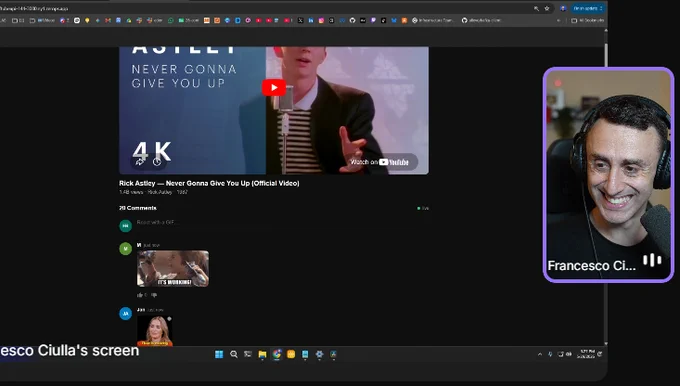680x386 pixels.
Task: Click the blue JA commenter avatar
Action: tap(125, 313)
